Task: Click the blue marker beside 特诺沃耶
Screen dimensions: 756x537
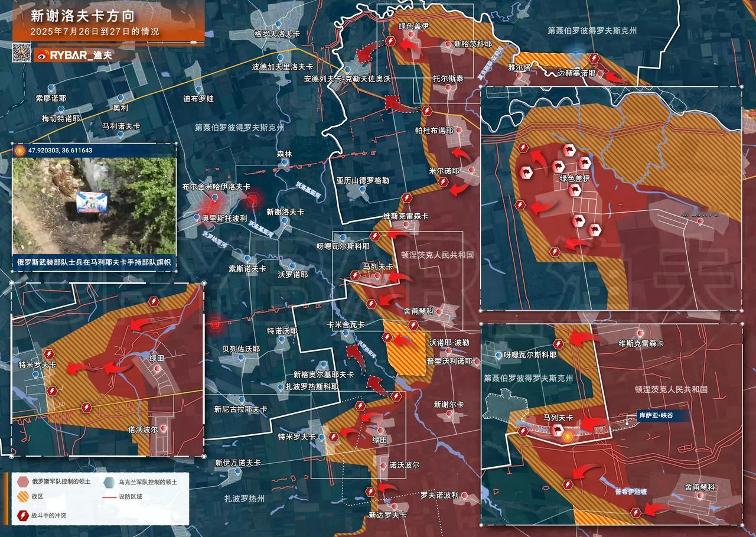Action: [x=282, y=340]
